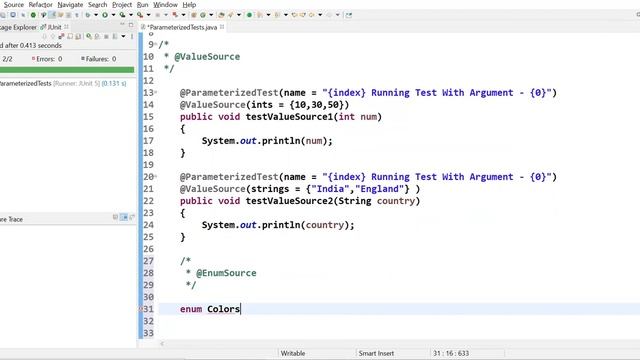Click Compare Actual With Expected icon
The image size is (640, 360).
click(132, 217)
